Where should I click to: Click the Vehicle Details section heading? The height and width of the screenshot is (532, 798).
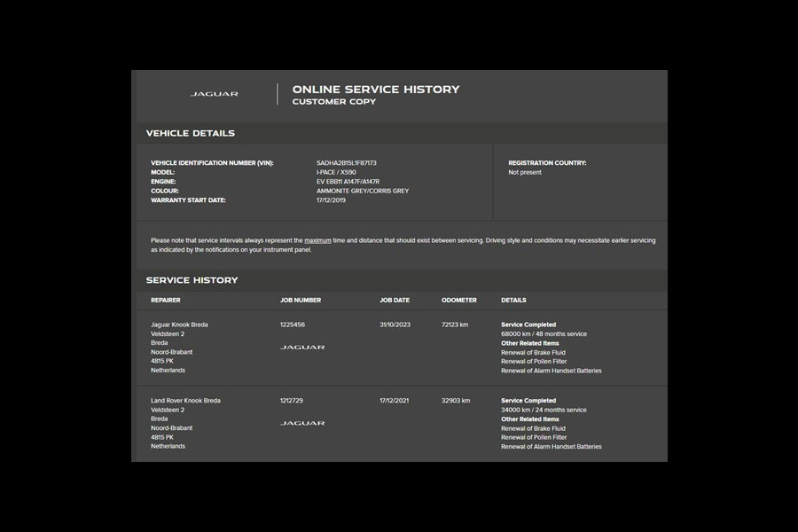coord(191,133)
